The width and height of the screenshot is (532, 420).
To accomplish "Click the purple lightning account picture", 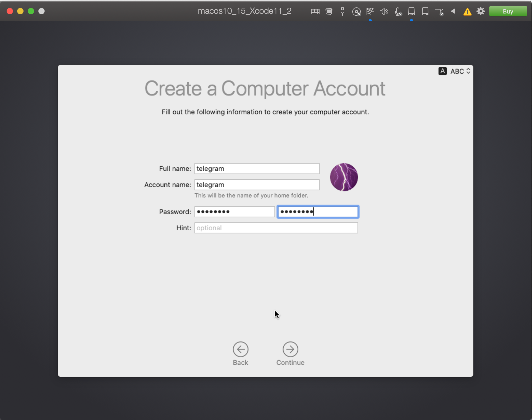I will click(344, 177).
